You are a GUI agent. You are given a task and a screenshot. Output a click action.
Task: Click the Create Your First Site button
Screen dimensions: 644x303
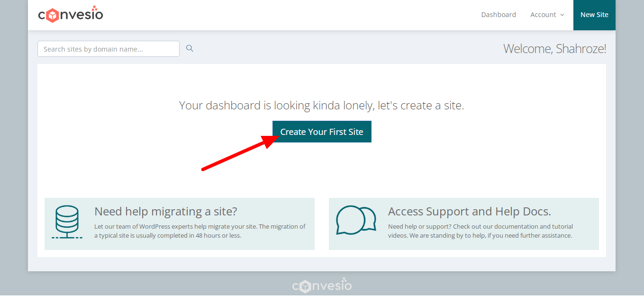pos(321,132)
